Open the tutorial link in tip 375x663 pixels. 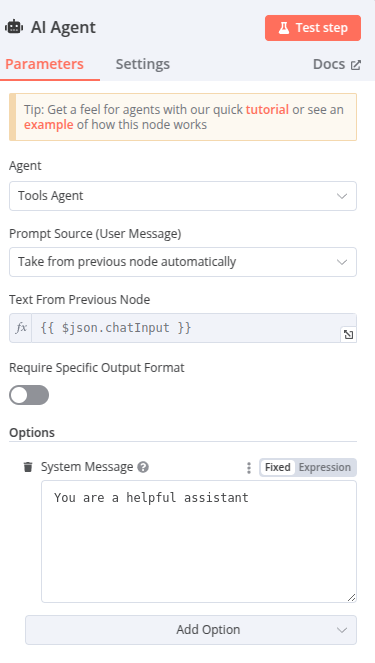[267, 110]
